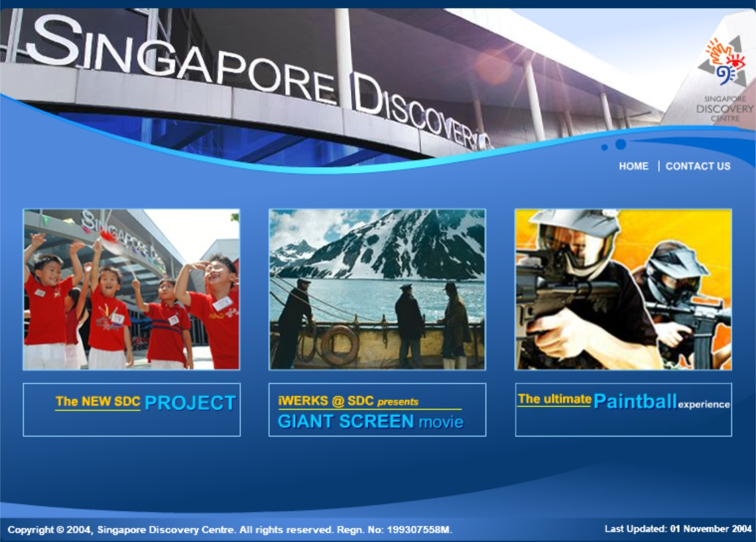Image resolution: width=756 pixels, height=542 pixels.
Task: Open the CONTACT US page
Action: click(x=698, y=166)
